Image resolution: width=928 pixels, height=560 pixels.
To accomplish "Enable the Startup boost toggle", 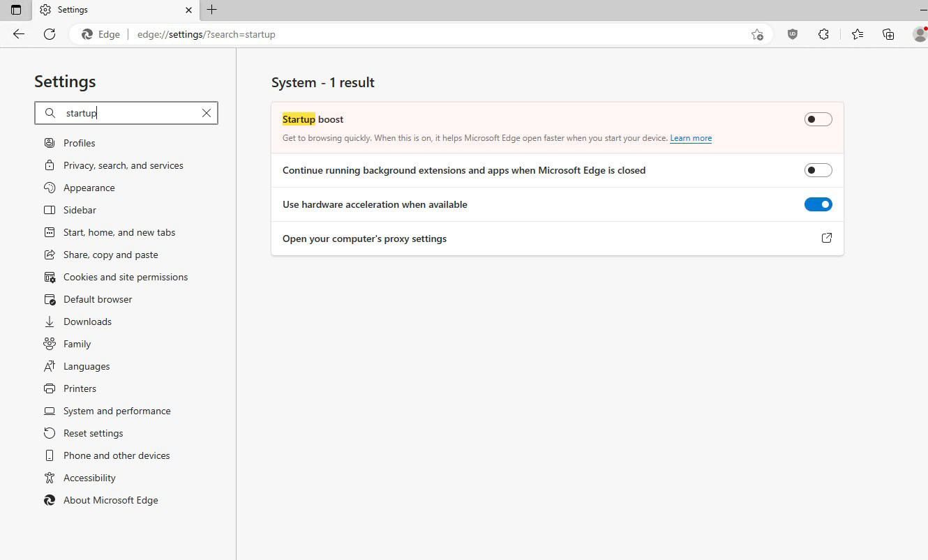I will click(818, 119).
